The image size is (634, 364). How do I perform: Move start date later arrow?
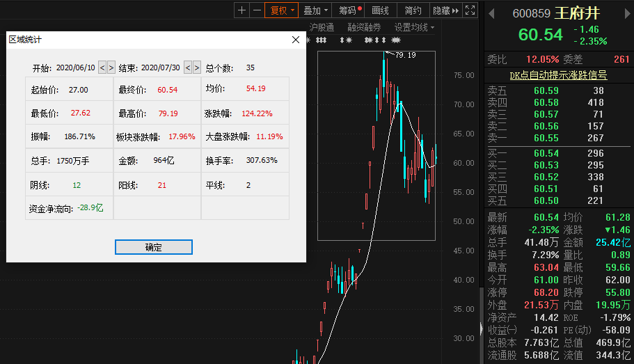tap(111, 68)
